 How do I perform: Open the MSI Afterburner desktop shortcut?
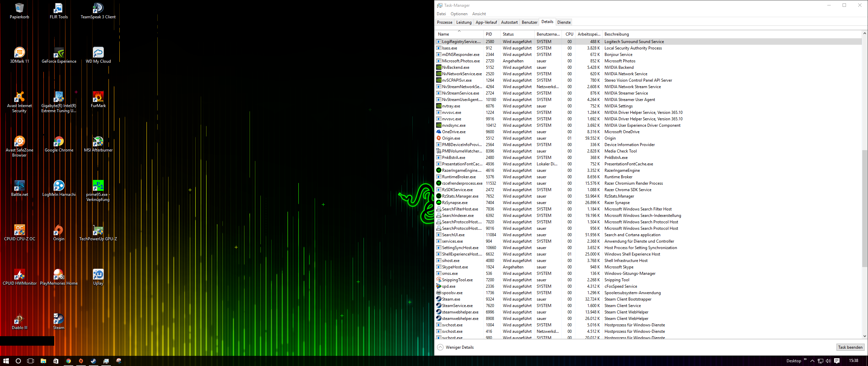tap(98, 142)
